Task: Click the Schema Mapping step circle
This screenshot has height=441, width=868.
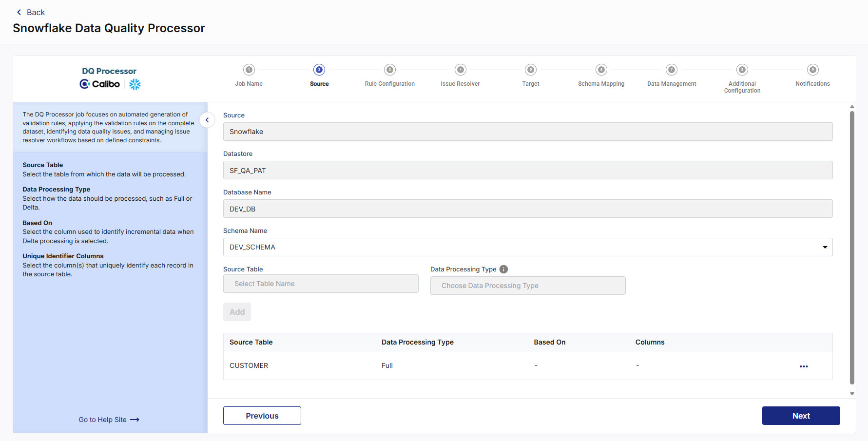Action: coord(601,70)
